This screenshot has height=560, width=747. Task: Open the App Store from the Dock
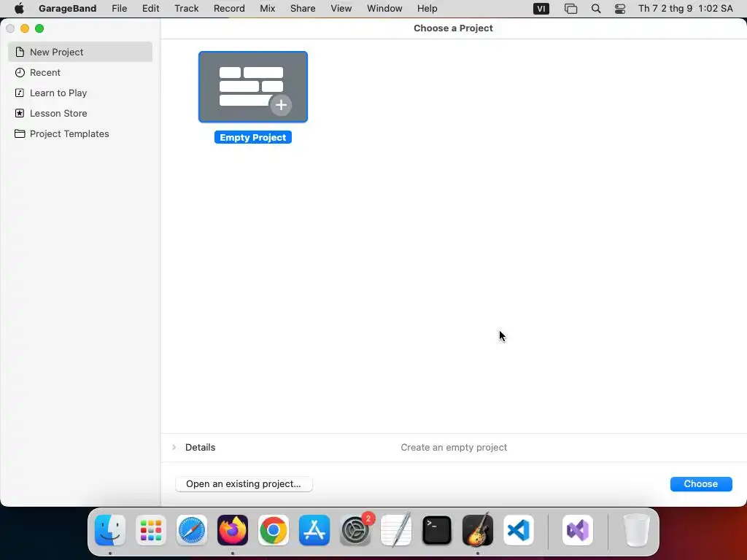[314, 530]
